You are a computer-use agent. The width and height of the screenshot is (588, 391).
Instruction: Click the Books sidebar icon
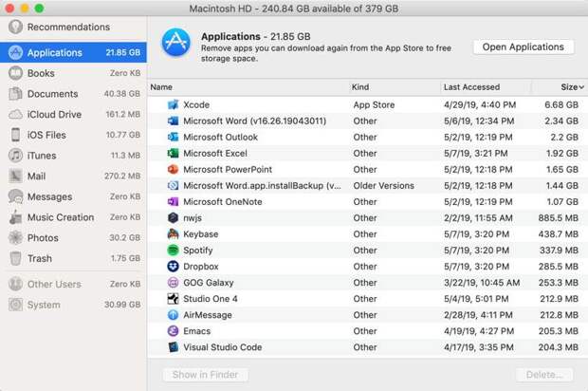tap(15, 73)
